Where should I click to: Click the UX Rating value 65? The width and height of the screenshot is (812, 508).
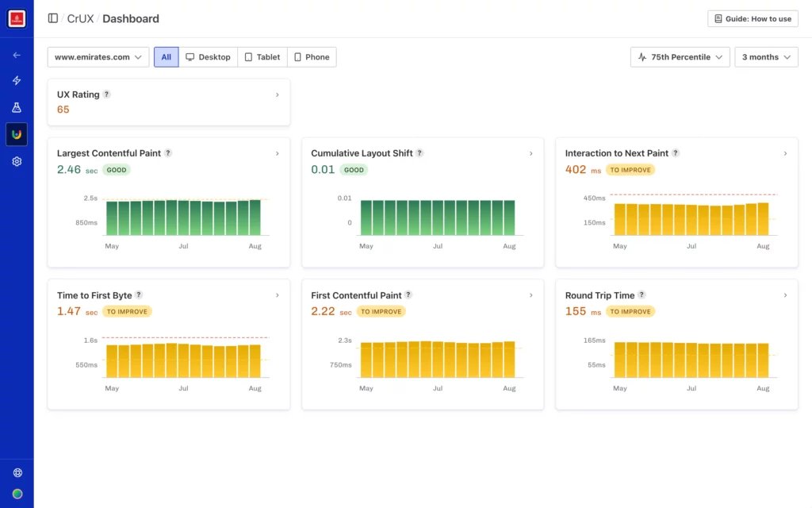pyautogui.click(x=63, y=110)
